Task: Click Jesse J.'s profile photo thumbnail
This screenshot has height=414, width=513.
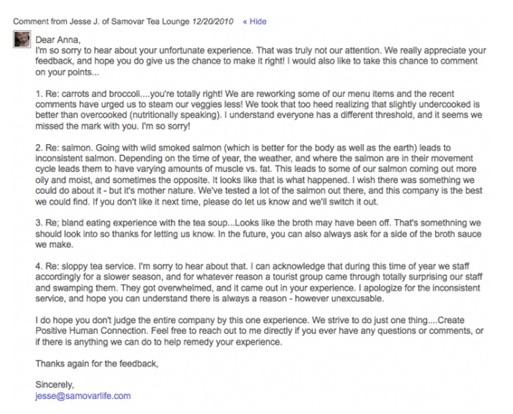Action: [x=22, y=39]
